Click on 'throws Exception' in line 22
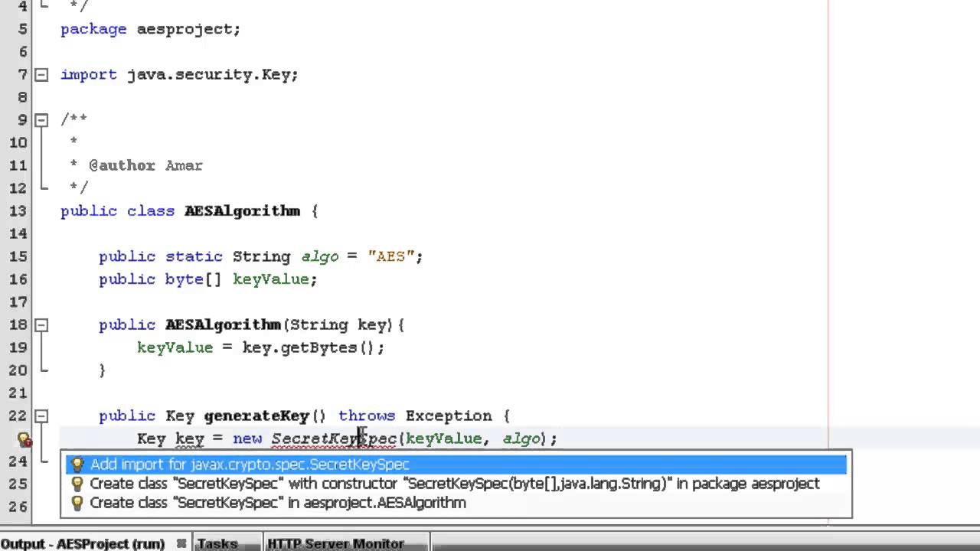Viewport: 980px width, 551px height. point(415,416)
